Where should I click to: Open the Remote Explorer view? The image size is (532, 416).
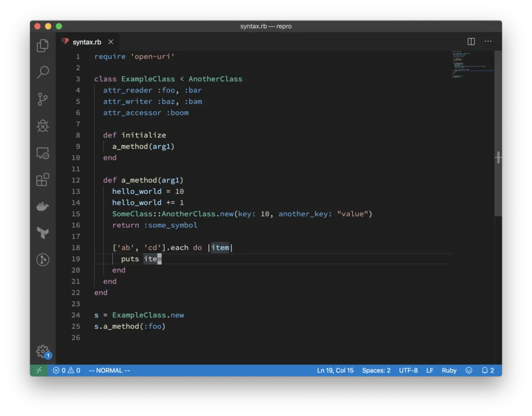point(43,153)
